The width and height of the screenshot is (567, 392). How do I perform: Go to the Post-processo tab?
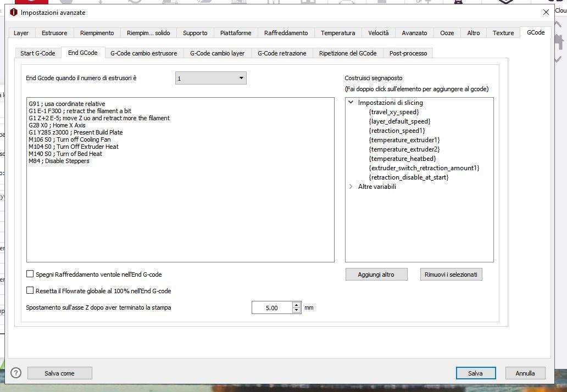point(408,53)
